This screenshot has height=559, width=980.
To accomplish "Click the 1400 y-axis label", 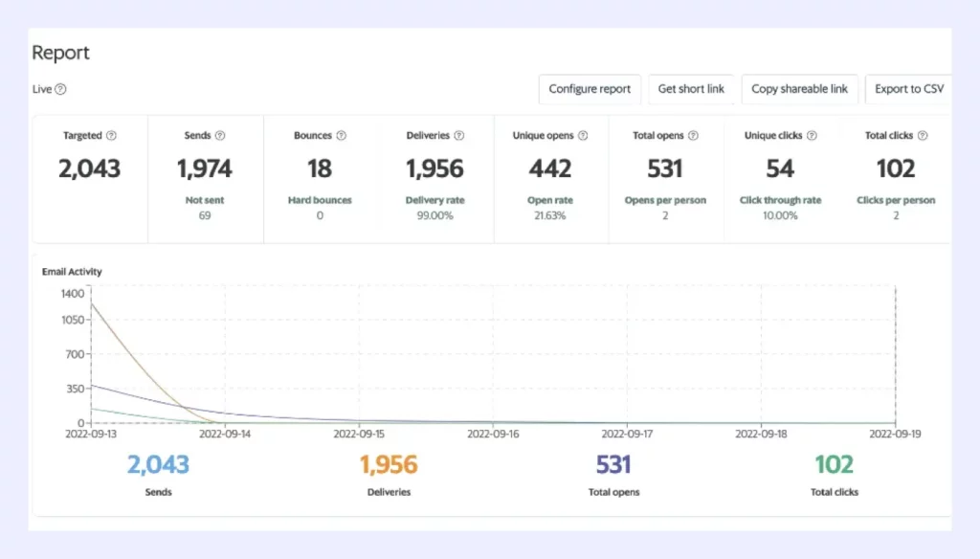I will [x=73, y=294].
